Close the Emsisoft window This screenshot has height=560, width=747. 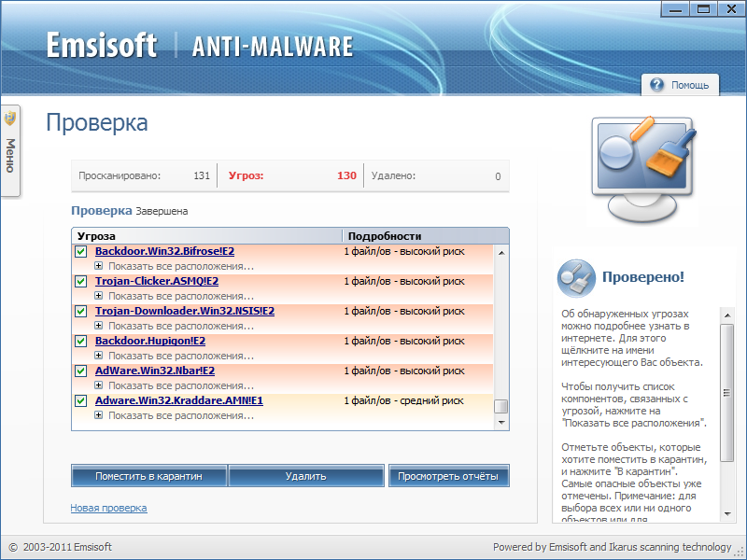pos(731,9)
